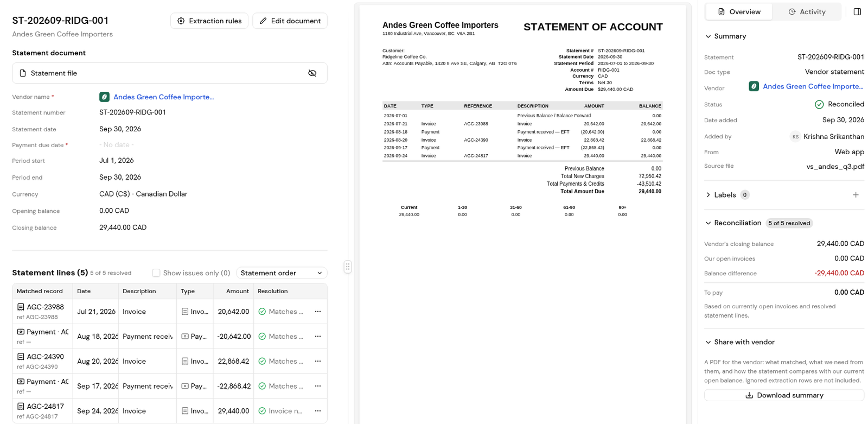Enable Show issues only checkbox
This screenshot has width=868, height=424.
tap(156, 273)
